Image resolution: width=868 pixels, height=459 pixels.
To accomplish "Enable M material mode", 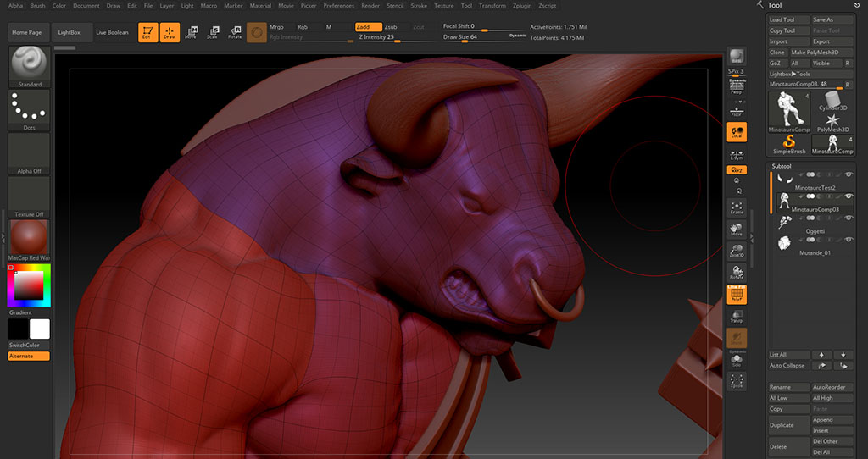I will tap(329, 27).
